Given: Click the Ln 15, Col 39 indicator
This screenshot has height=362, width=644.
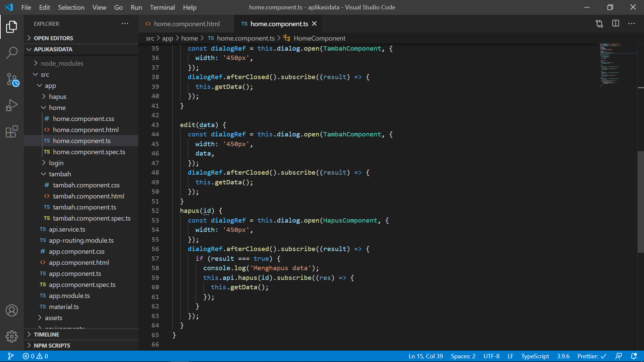Looking at the screenshot, I should (426, 356).
